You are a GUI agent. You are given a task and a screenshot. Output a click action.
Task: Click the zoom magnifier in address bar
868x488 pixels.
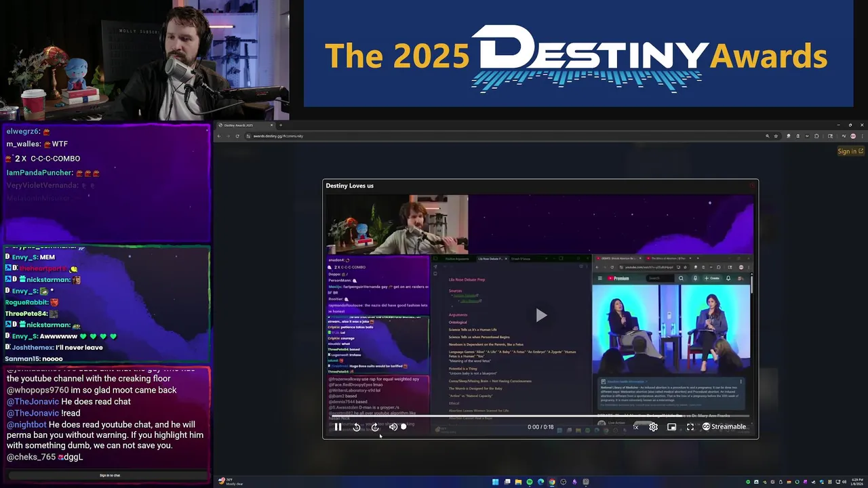click(x=767, y=136)
